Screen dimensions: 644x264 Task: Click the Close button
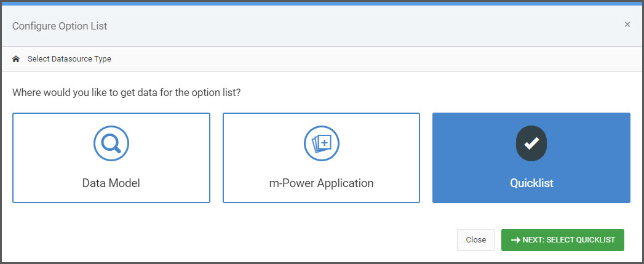(x=476, y=240)
